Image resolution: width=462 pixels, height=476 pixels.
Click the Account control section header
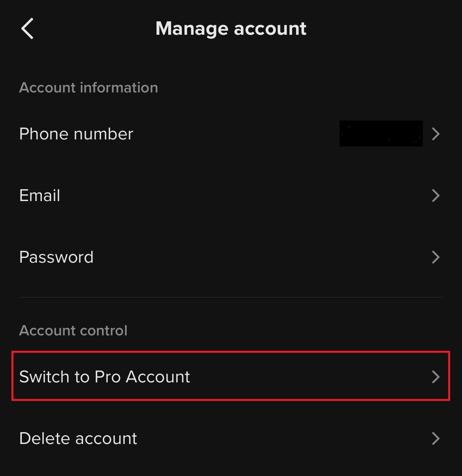(73, 331)
